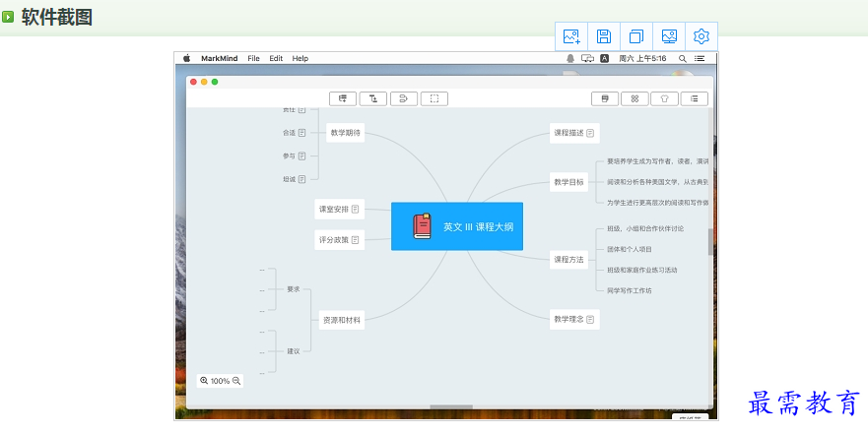Image resolution: width=868 pixels, height=434 pixels.
Task: Open the outline list icon in the right toolbar
Action: (695, 98)
